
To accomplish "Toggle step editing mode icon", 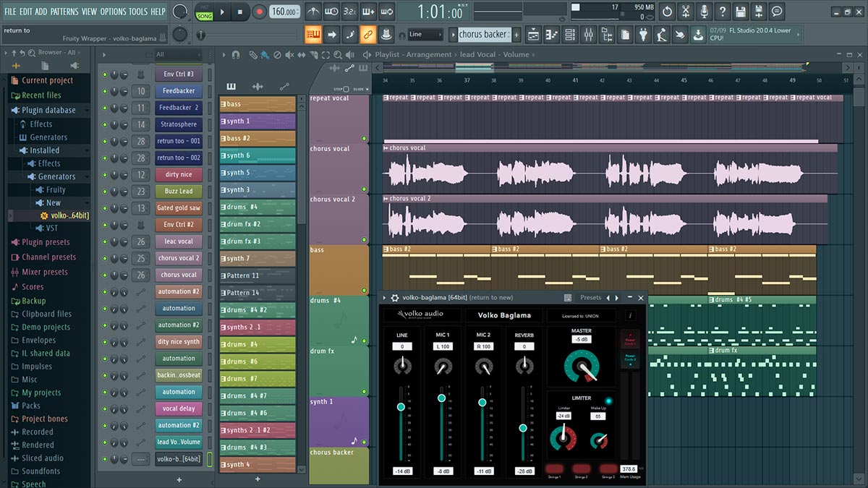I will click(350, 34).
